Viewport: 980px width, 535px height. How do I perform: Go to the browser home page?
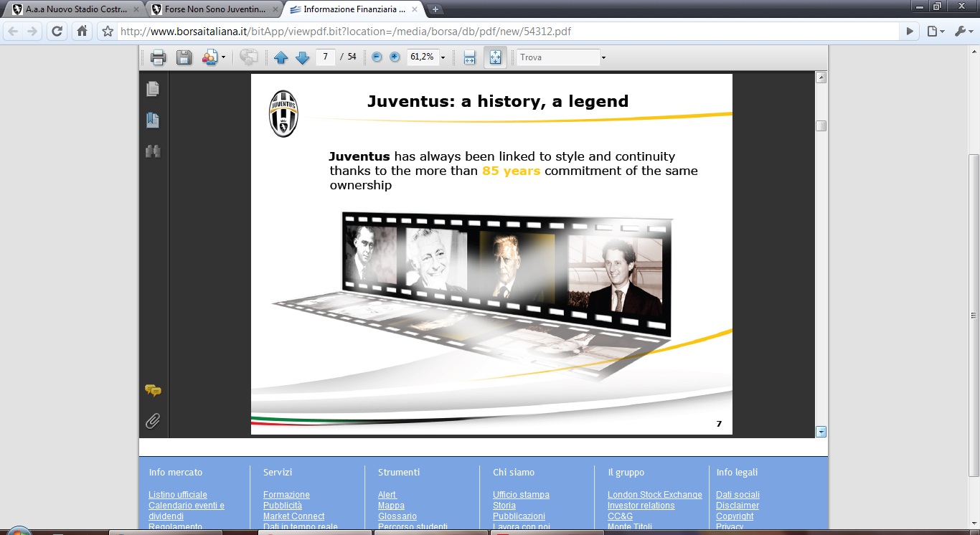point(83,32)
